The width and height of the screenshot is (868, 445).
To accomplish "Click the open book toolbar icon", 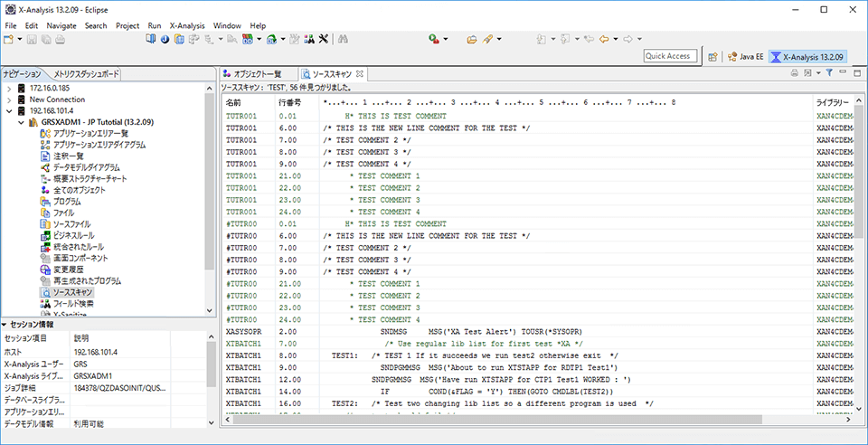I will [151, 39].
